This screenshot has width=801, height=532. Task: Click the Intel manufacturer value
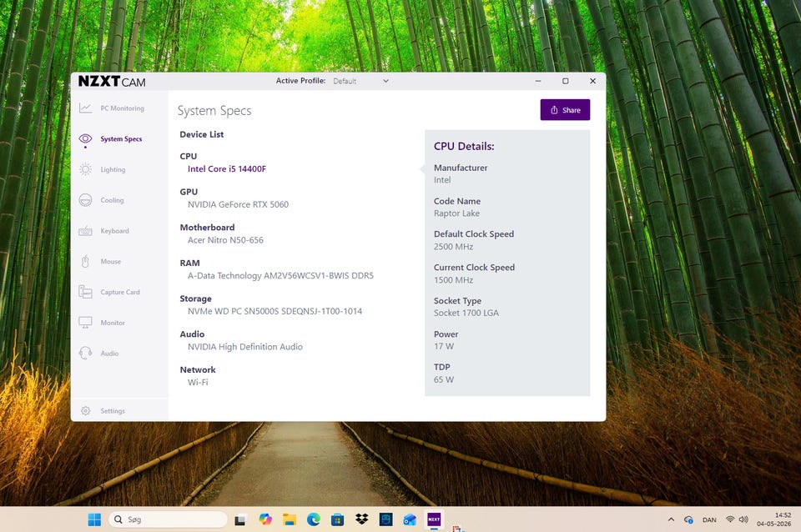442,180
